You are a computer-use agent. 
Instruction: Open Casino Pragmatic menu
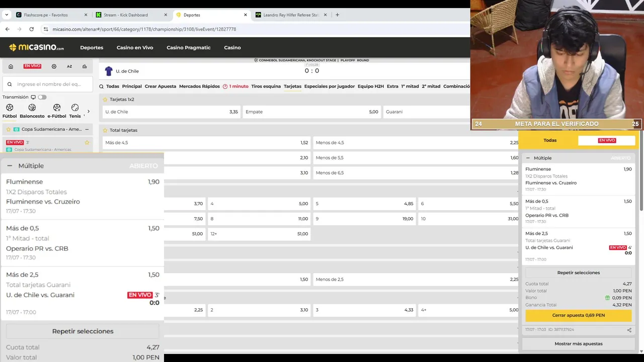[189, 48]
